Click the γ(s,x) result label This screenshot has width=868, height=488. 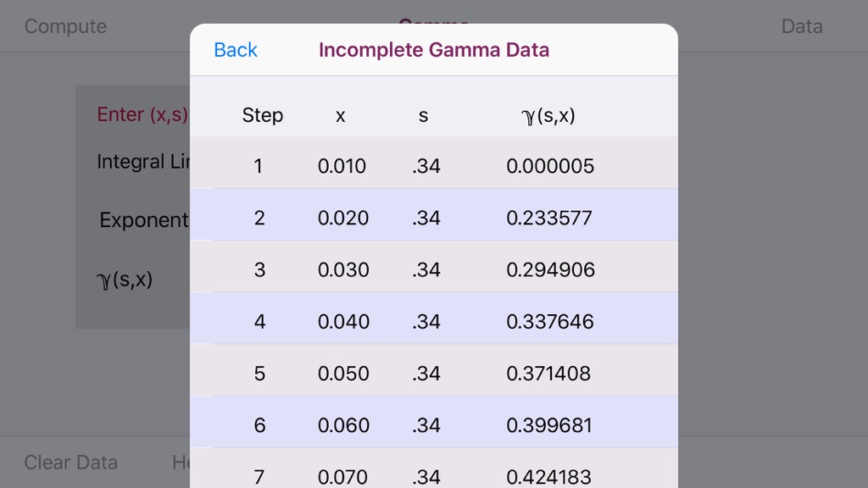[125, 280]
